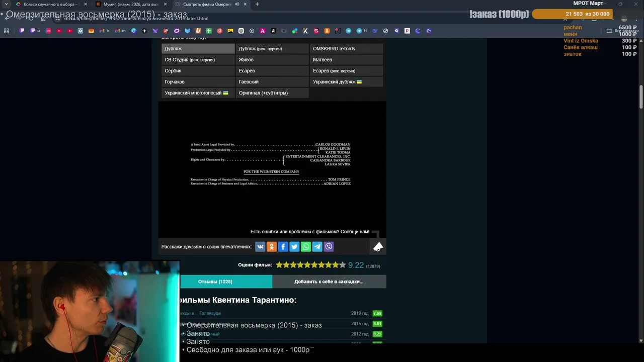Rate the film with the tenth star
This screenshot has height=362, width=644.
coord(343,265)
